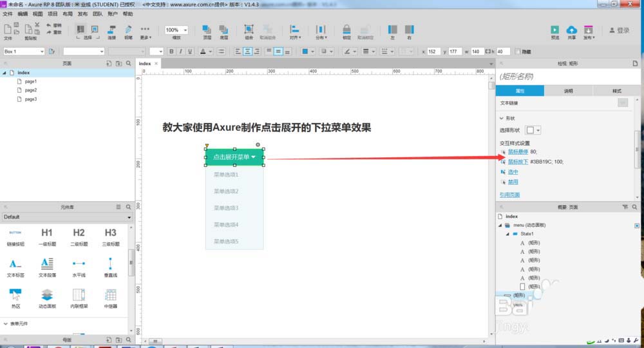This screenshot has width=644, height=348.
Task: Select the Hot Spot (热区) widget
Action: [x=15, y=298]
